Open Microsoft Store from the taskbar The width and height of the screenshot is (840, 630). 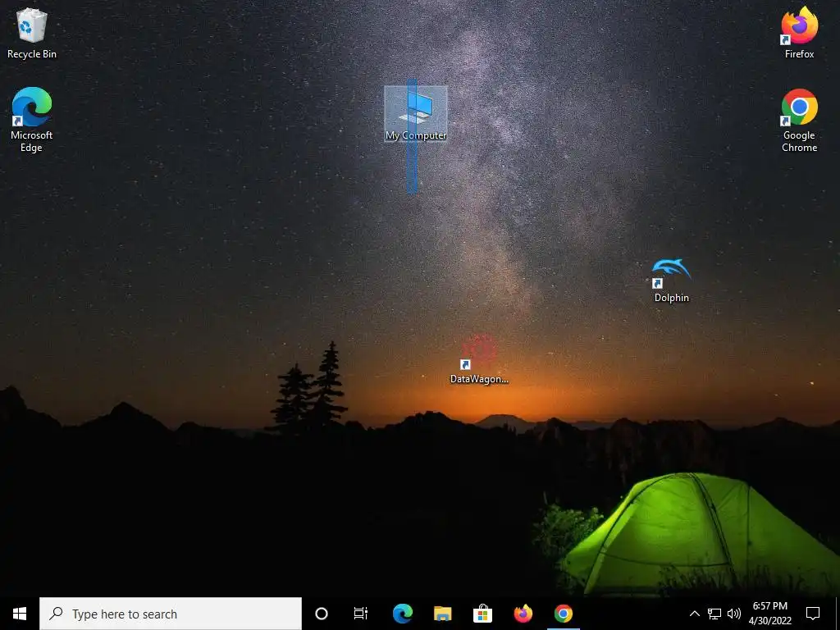pyautogui.click(x=482, y=614)
